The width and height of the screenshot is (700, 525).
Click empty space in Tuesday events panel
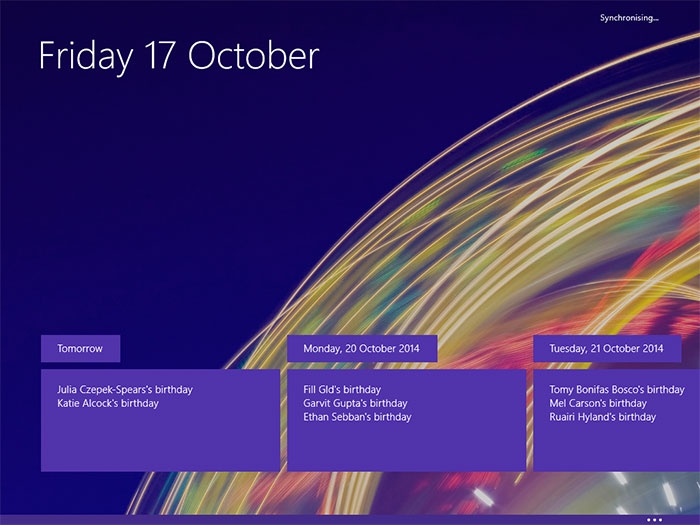(x=617, y=446)
